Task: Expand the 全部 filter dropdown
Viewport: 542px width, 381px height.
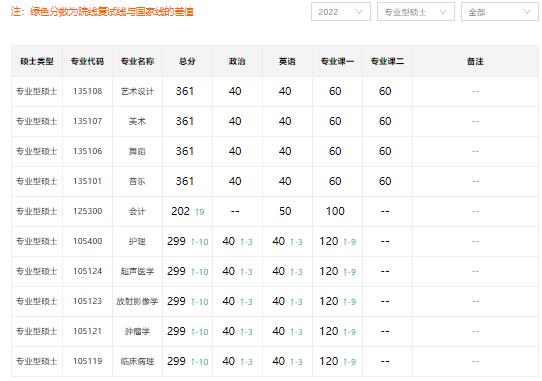Action: pos(499,12)
